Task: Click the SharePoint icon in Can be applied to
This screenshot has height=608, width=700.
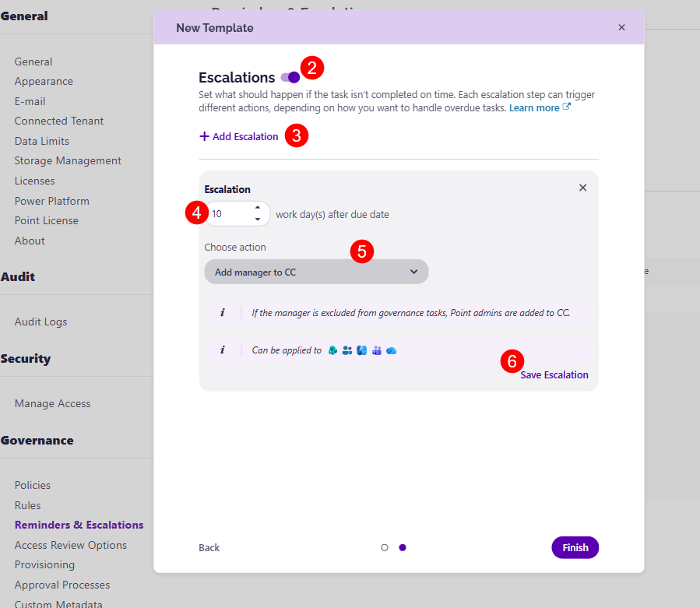Action: (x=331, y=350)
